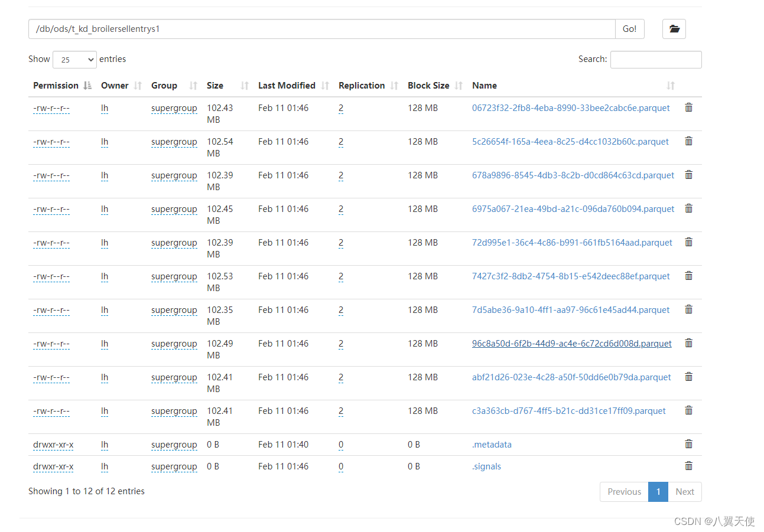Viewport: 764px width, 532px height.
Task: Open file c3a363cb-d767-4ff5-b21c-dd31ce17ff09.parquet
Action: (x=569, y=411)
